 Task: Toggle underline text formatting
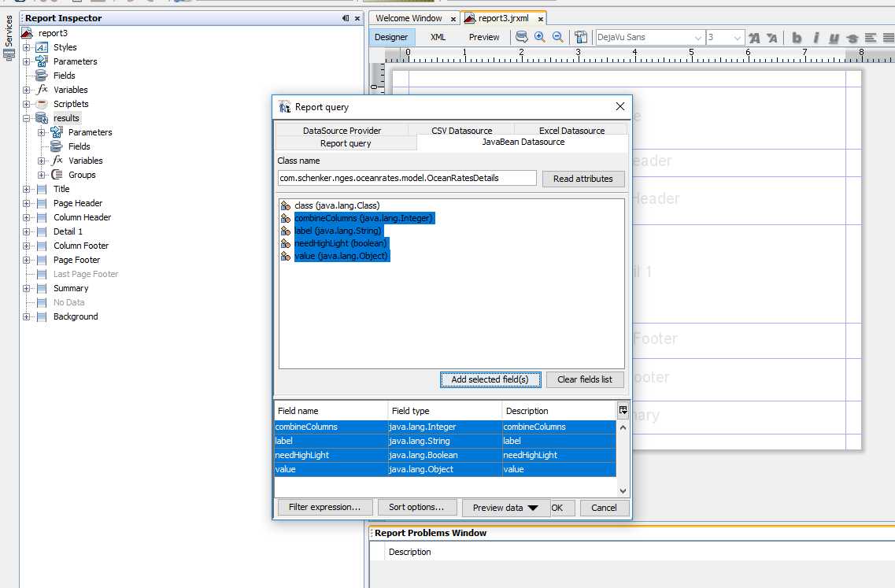click(x=834, y=38)
